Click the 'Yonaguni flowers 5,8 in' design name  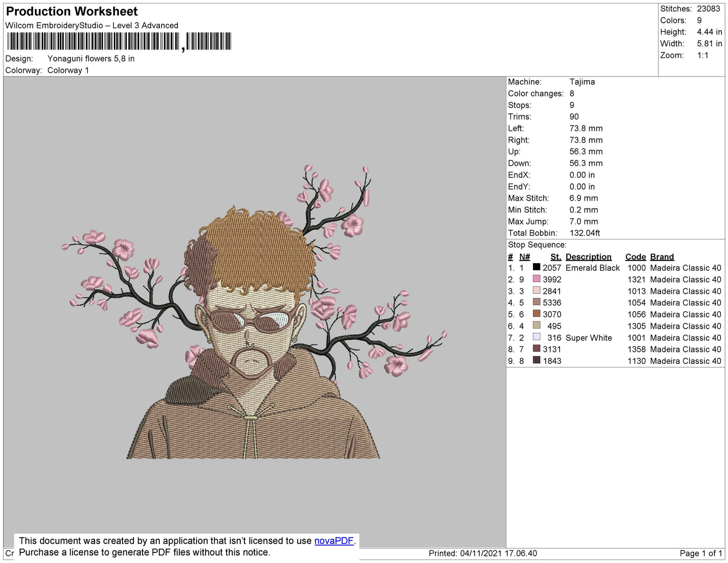coord(91,58)
